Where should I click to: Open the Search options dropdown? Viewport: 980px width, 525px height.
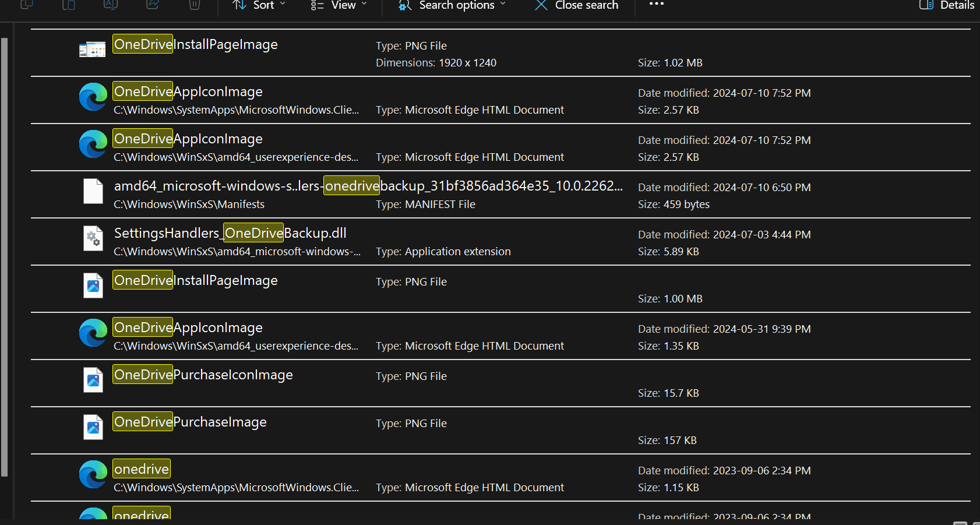pos(452,5)
